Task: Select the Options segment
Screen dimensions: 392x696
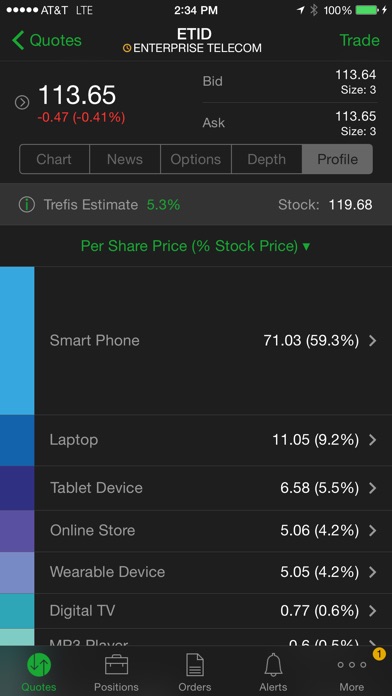Action: tap(196, 159)
